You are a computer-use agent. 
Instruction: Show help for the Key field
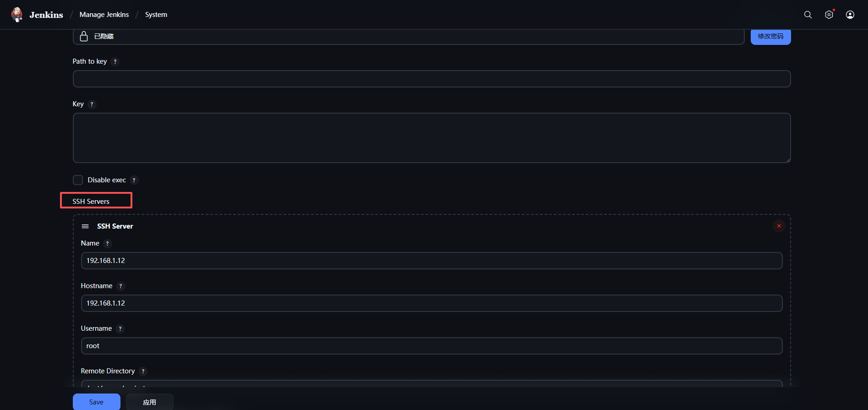[x=92, y=104]
